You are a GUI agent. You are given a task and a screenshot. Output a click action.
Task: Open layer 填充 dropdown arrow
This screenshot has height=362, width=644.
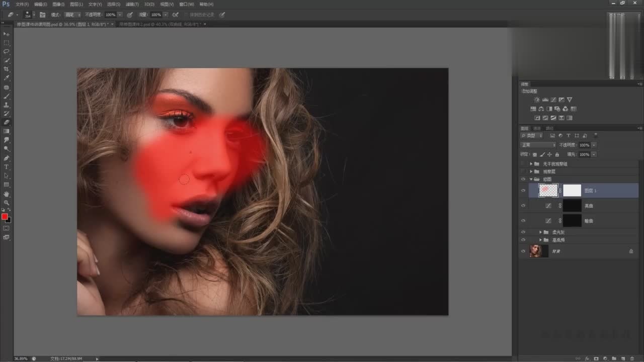(594, 154)
